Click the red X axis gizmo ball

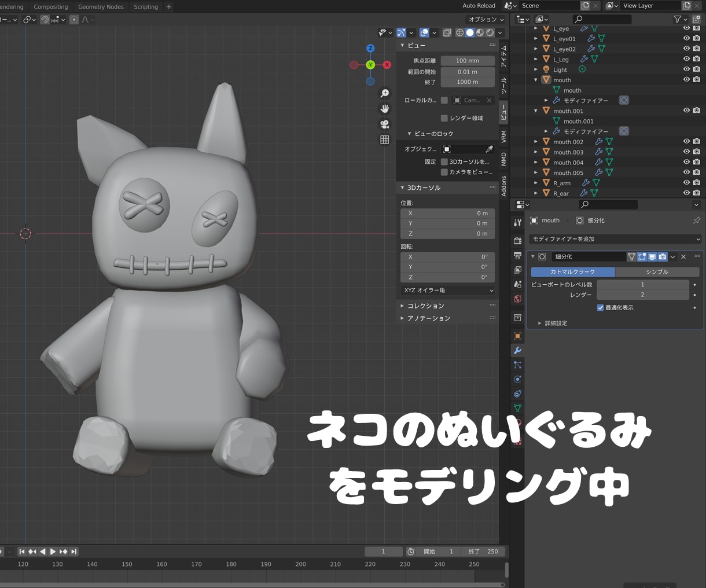[x=387, y=65]
